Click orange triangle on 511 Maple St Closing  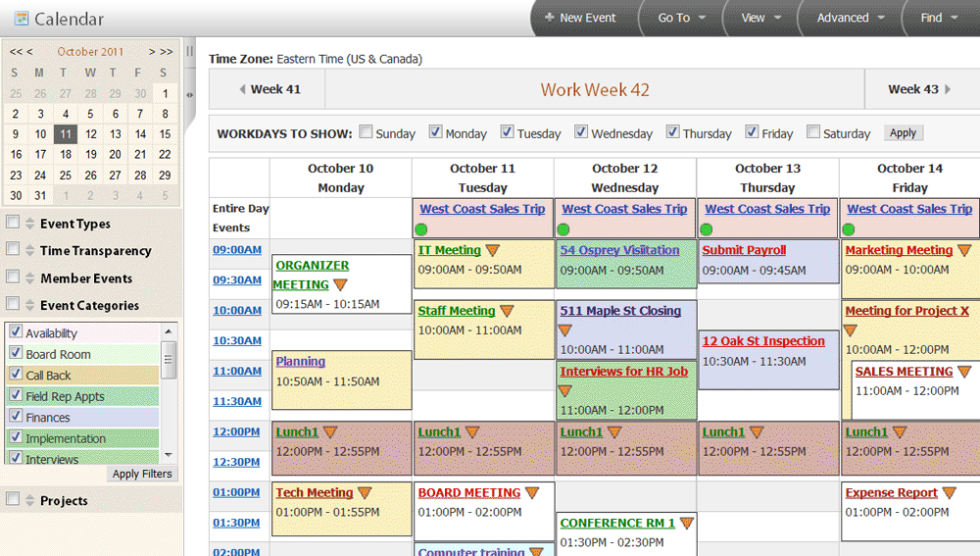(565, 330)
